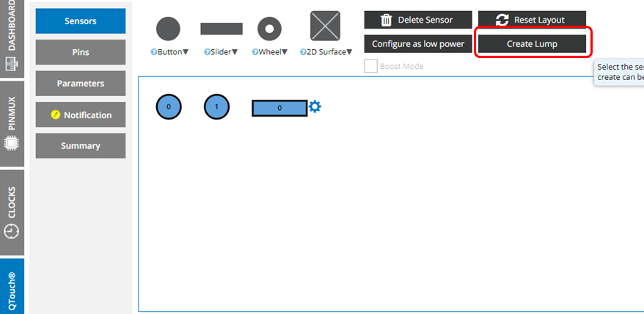
Task: Select the round Button sensor icon
Action: (x=168, y=29)
